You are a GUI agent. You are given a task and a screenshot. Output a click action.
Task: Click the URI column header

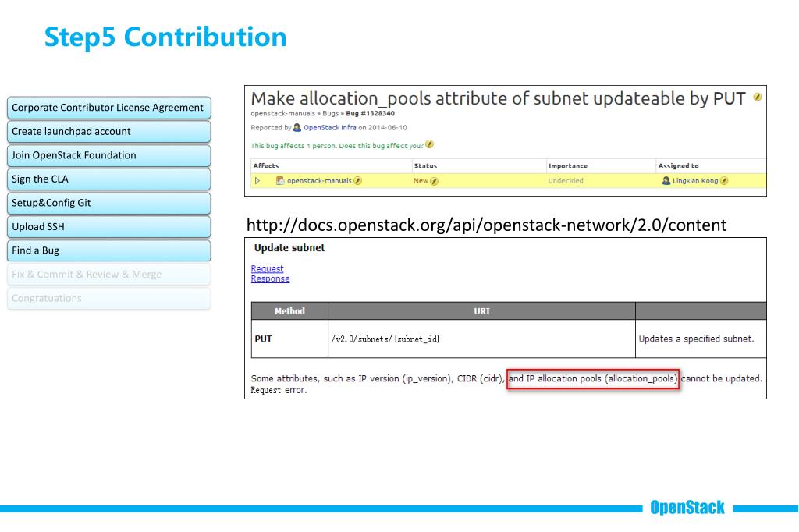(481, 310)
